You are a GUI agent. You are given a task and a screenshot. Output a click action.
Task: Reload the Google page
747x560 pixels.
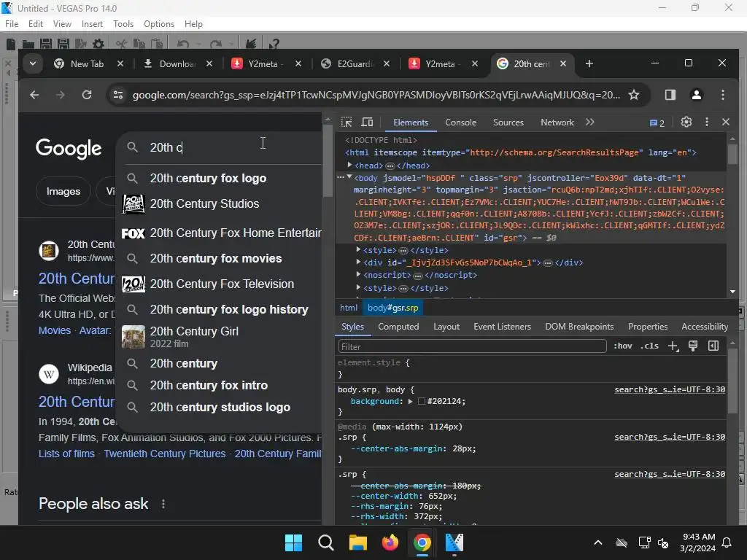86,95
